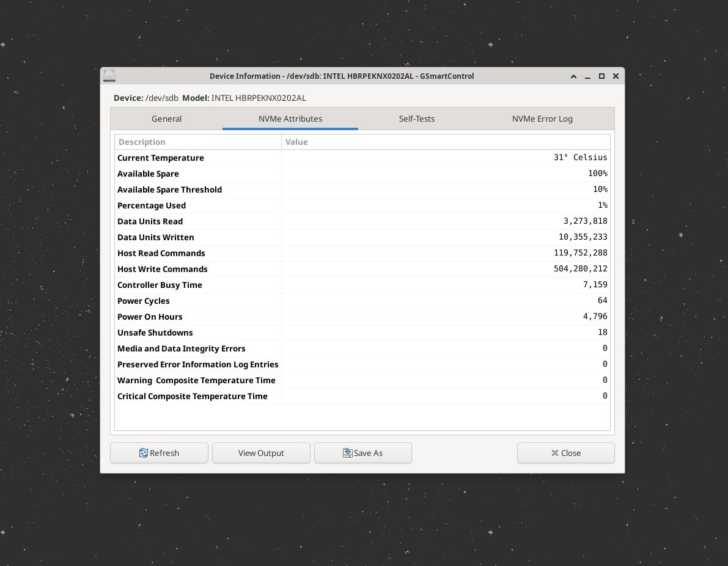Viewport: 728px width, 566px height.
Task: Select the NVMe Attributes tab
Action: (290, 119)
